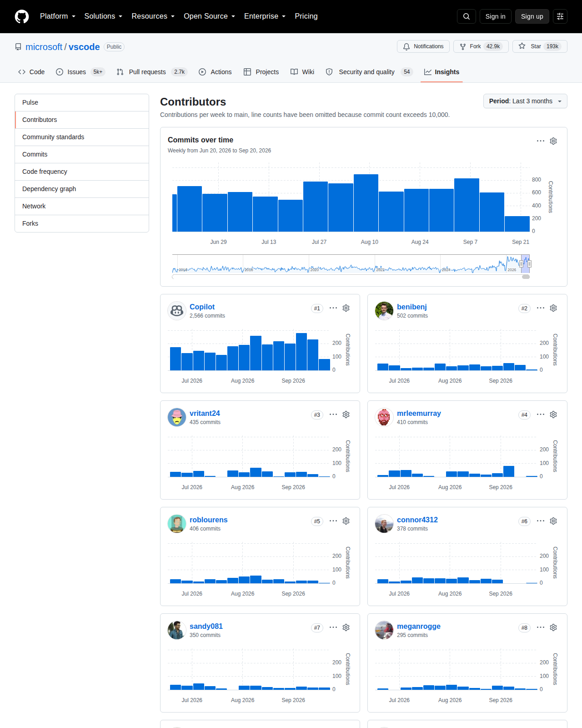Screen dimensions: 582x728
Task: Open Code frequency in the sidebar
Action: (82, 172)
